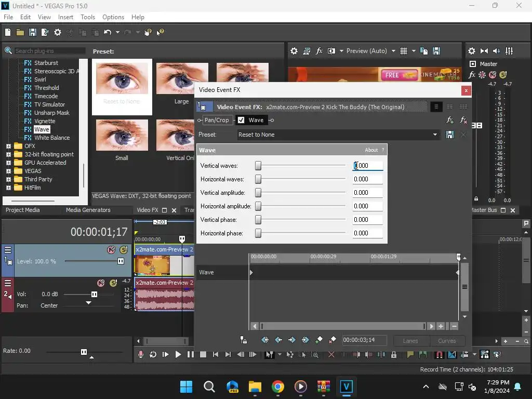Expand the OFX folder in plug-in tree
This screenshot has width=532, height=399.
click(x=9, y=146)
